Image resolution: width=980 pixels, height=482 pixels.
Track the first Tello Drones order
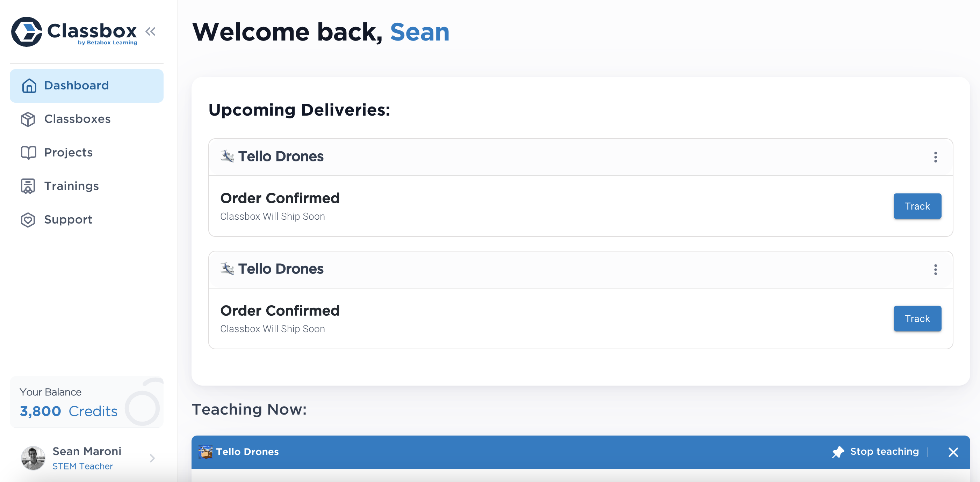click(x=917, y=206)
